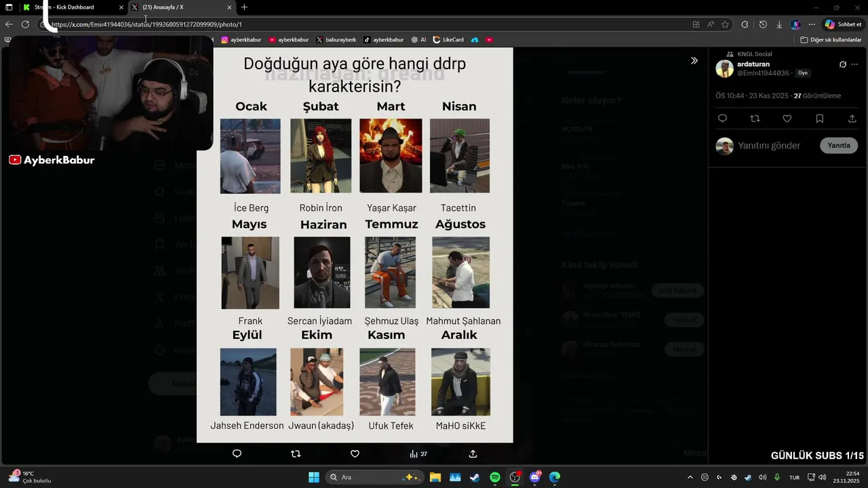The width and height of the screenshot is (868, 488).
Task: Open the LikeCard bookmark
Action: click(448, 40)
